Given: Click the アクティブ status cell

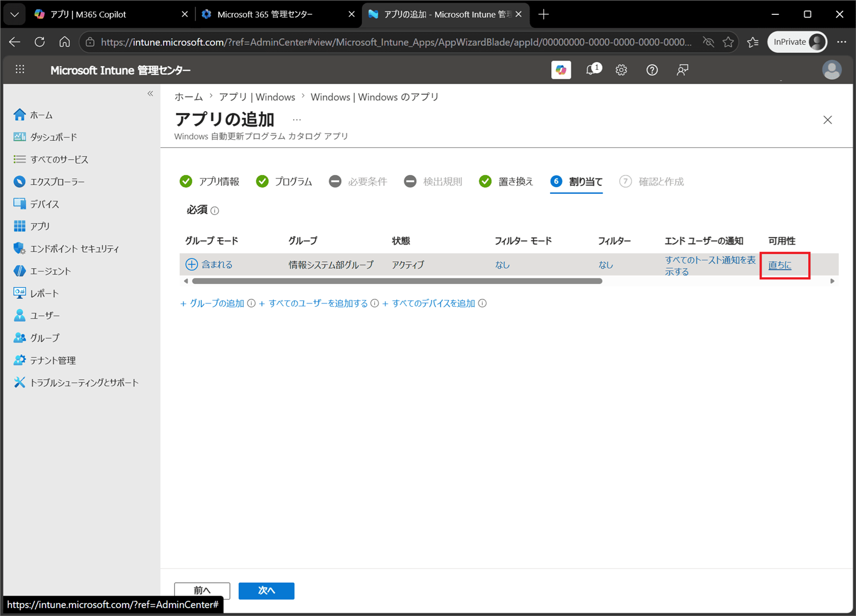Looking at the screenshot, I should point(408,265).
